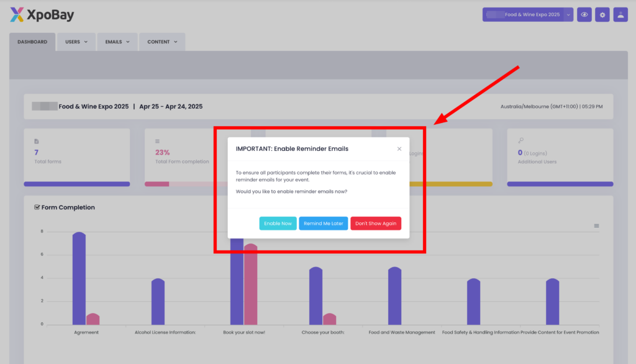Open the eye preview icon

(x=584, y=15)
